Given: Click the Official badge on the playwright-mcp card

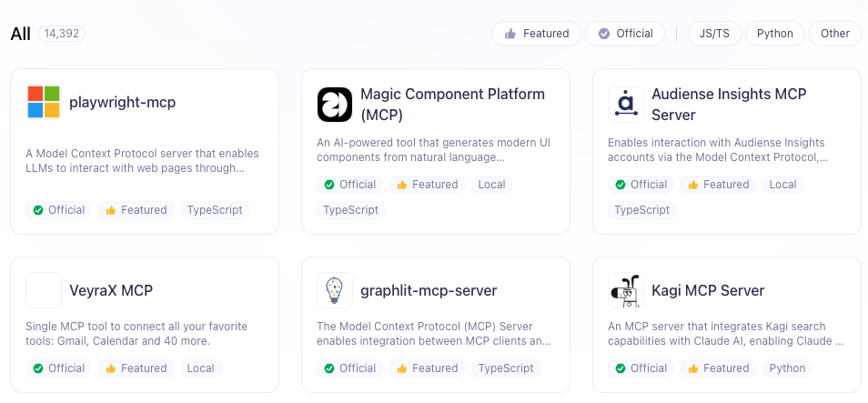Looking at the screenshot, I should point(58,210).
